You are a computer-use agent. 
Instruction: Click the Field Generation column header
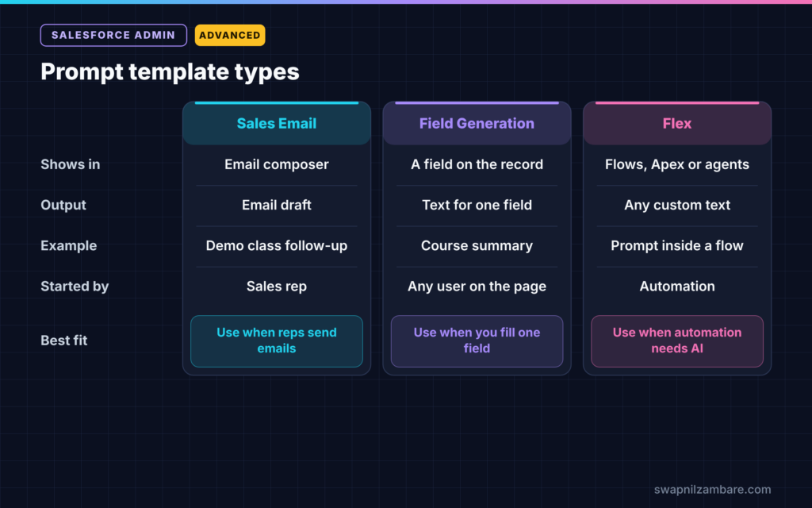[x=477, y=123]
